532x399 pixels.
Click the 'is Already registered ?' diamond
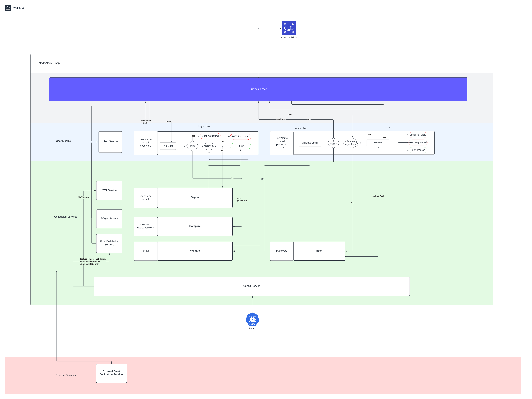[352, 143]
